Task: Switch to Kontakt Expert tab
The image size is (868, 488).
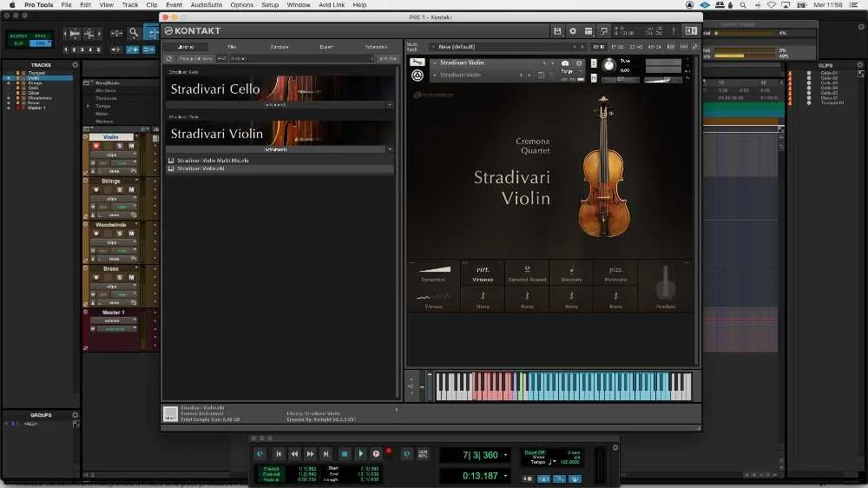Action: point(326,47)
